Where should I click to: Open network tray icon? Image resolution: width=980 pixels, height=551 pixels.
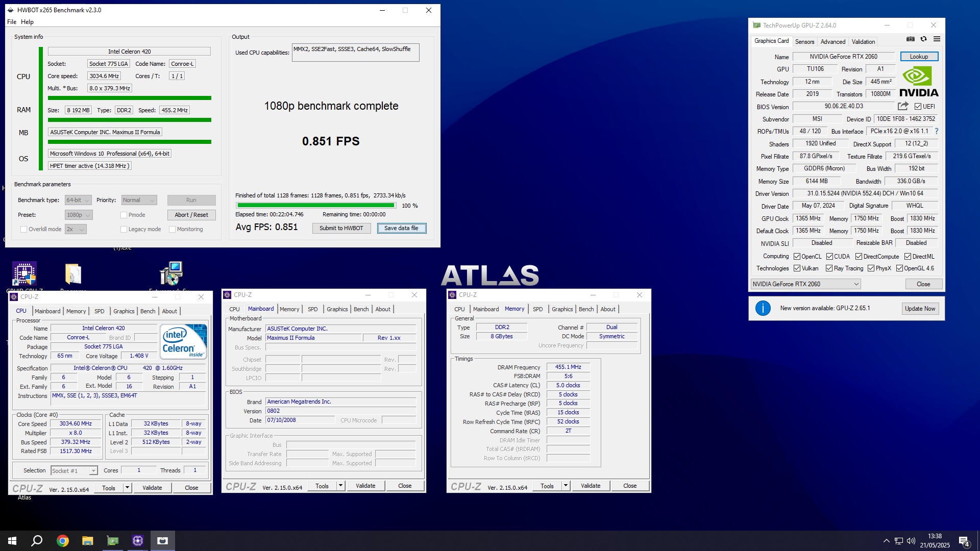click(899, 541)
